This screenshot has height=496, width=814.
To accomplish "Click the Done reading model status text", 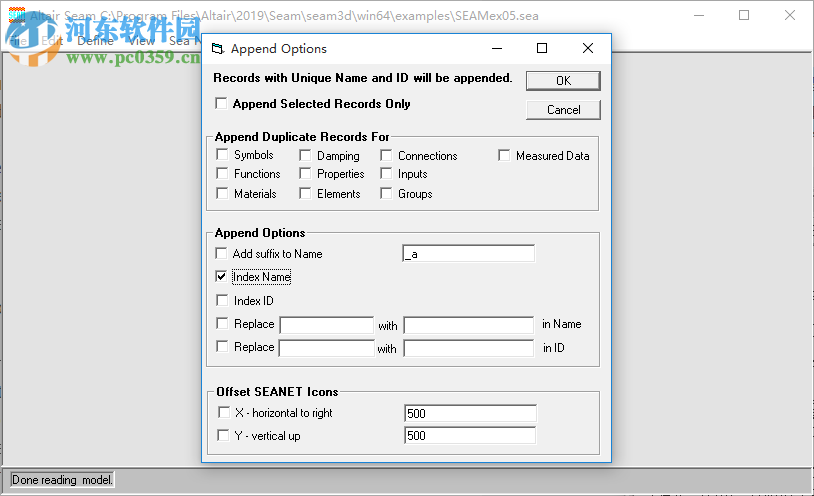I will tap(62, 479).
